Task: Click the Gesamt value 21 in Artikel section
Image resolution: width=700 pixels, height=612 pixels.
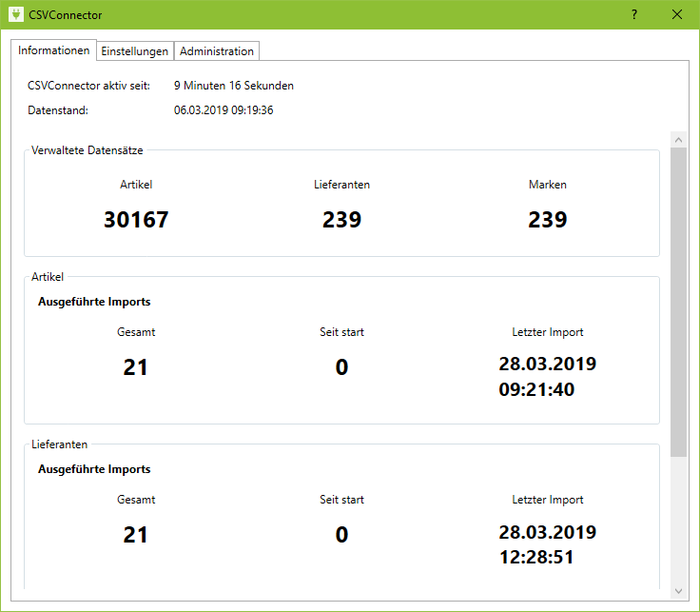Action: coord(136,367)
